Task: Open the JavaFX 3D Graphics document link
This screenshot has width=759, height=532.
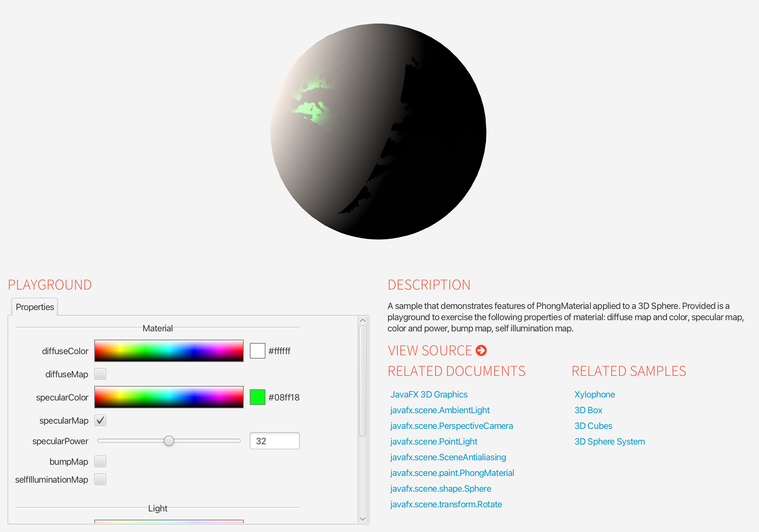Action: (429, 395)
